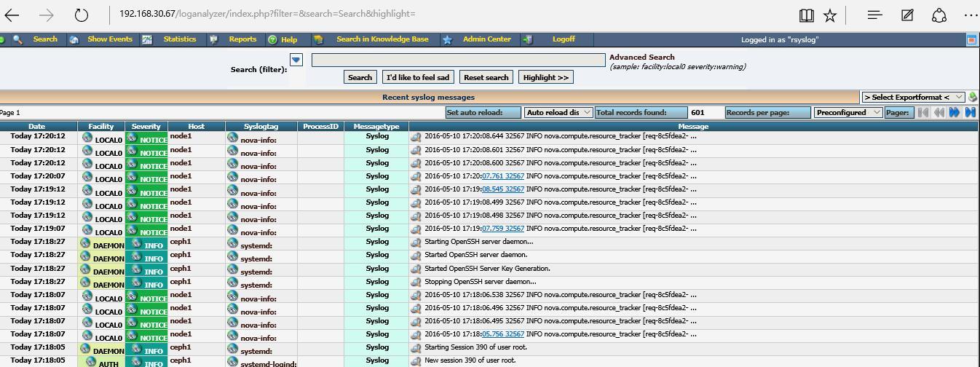Click the Admin Center star icon

[447, 39]
